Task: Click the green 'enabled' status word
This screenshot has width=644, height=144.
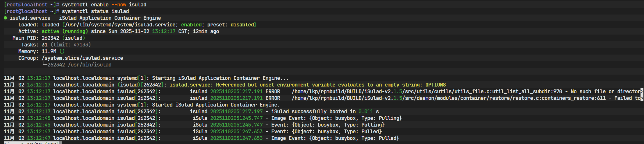Action: [191, 25]
